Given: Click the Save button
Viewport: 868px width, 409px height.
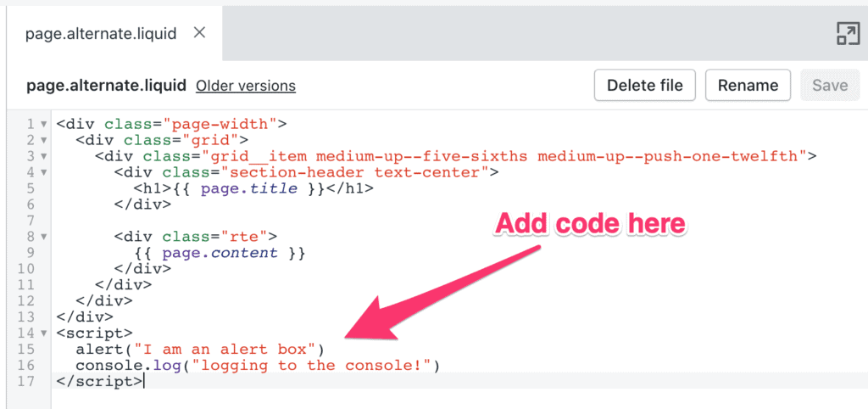Looking at the screenshot, I should click(x=830, y=86).
